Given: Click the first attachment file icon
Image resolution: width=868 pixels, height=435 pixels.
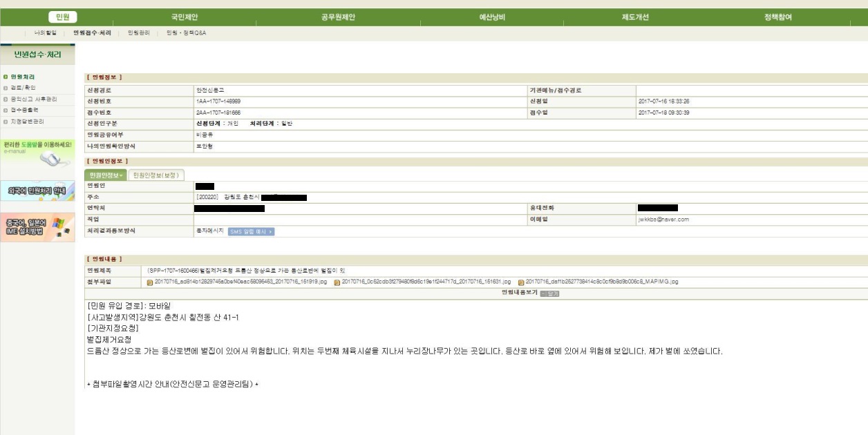Looking at the screenshot, I should pyautogui.click(x=150, y=282).
